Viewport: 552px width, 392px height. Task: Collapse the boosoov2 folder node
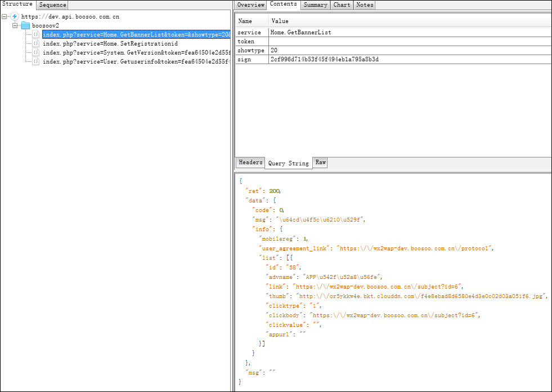15,26
